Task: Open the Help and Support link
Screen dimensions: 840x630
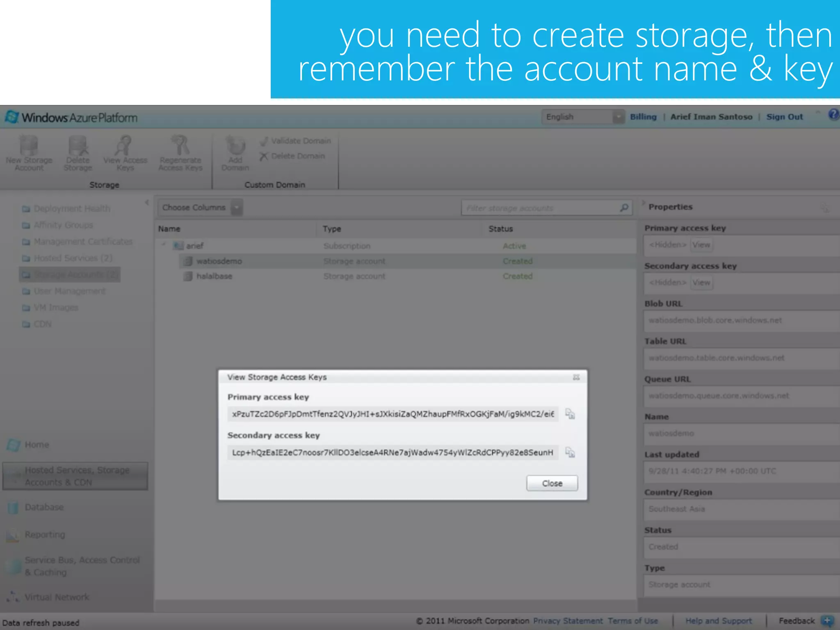Action: pyautogui.click(x=719, y=621)
